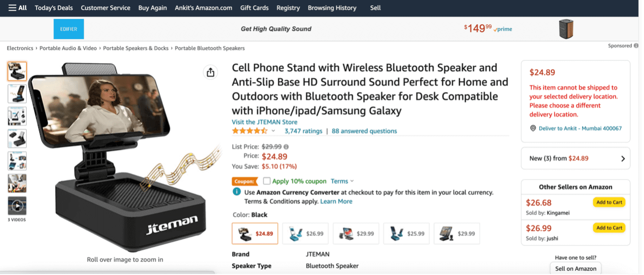This screenshot has height=275, width=644.
Task: Click the Amazon Currency Converter info icon
Action: (x=236, y=191)
